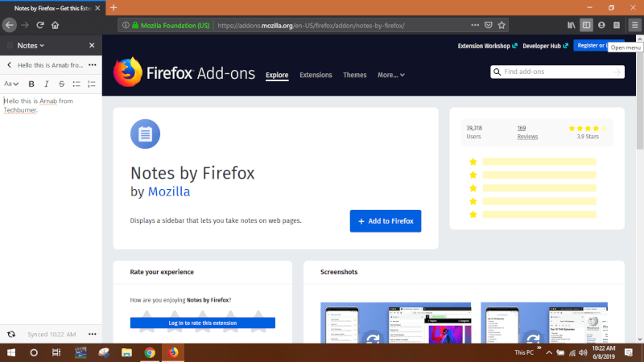This screenshot has height=362, width=644.
Task: Open the Developer Hub link
Action: tap(545, 46)
